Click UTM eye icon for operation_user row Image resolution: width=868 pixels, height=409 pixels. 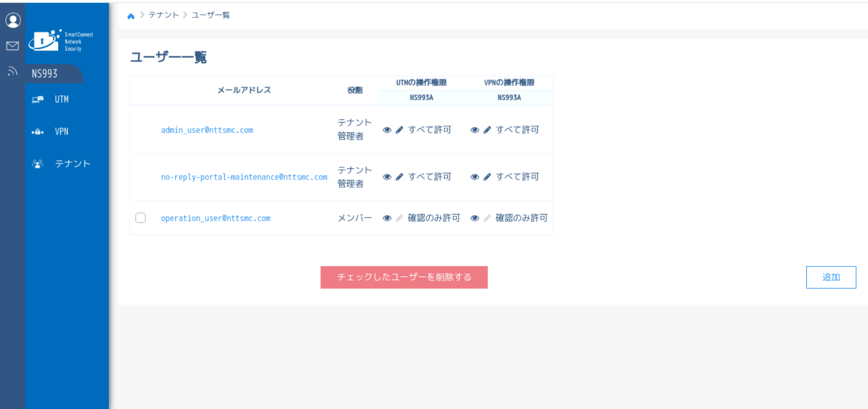(387, 218)
